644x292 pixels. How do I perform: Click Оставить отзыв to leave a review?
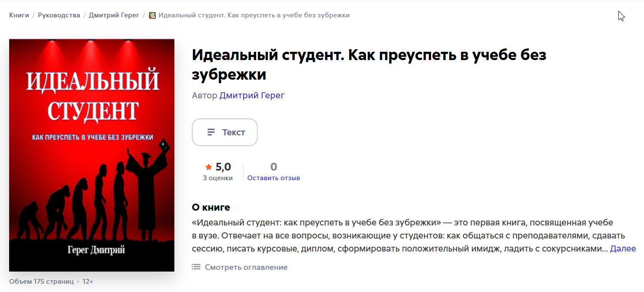[273, 178]
